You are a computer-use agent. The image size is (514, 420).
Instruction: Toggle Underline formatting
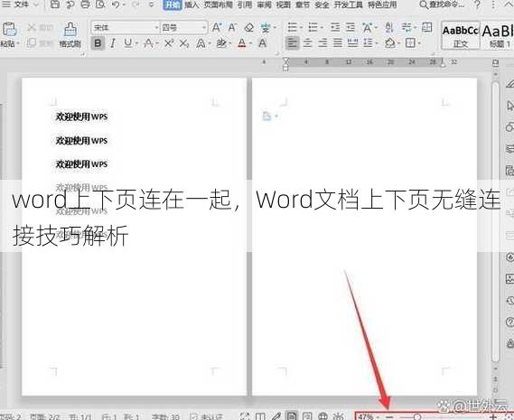point(128,43)
